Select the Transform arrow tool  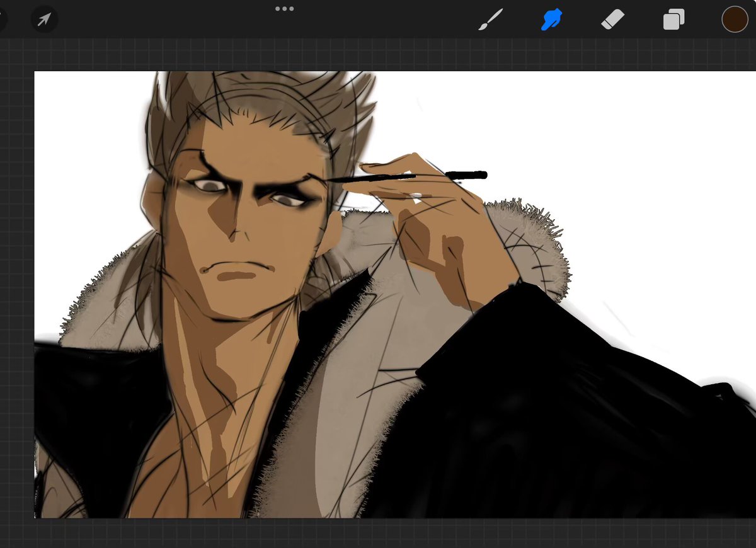[44, 20]
